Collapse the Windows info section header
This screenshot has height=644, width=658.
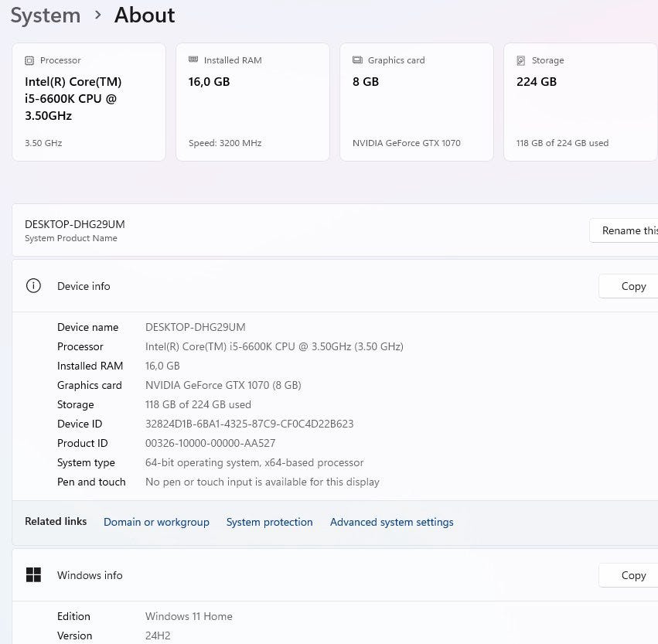click(335, 575)
